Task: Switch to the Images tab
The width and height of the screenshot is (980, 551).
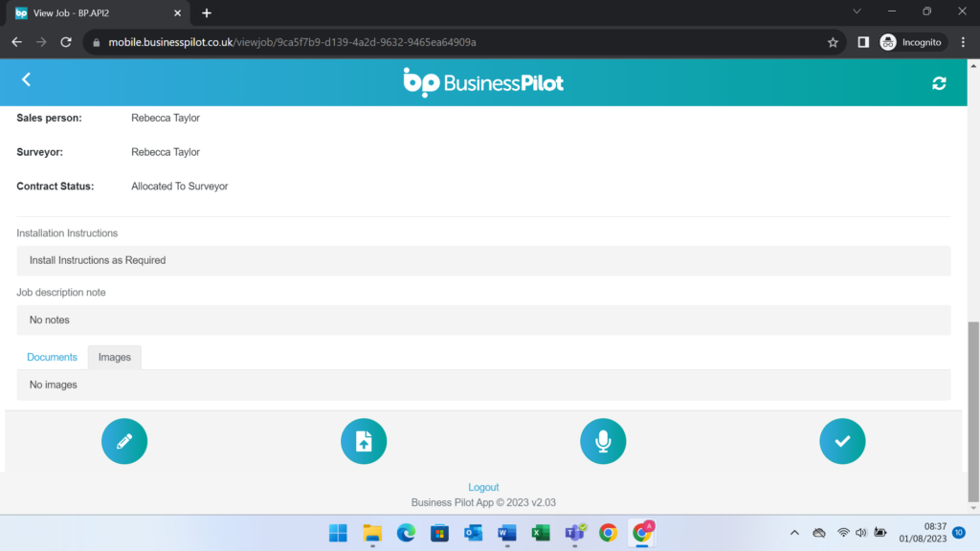Action: coord(114,356)
